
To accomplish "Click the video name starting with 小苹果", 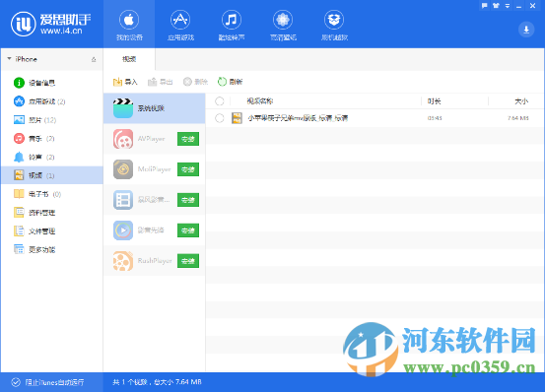I will click(298, 118).
